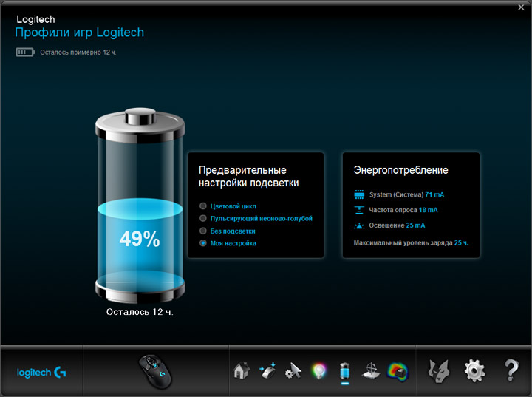Select the battery icon in bottom toolbar

[345, 371]
